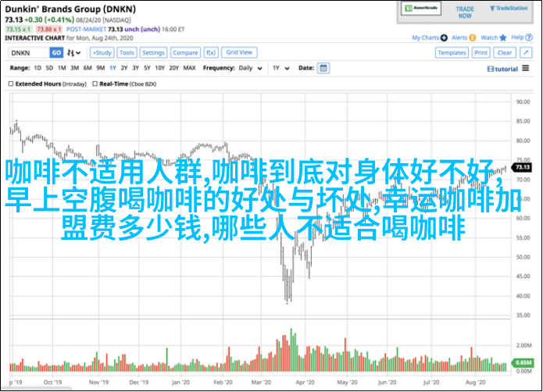Open the hamburger menu next to tutorial
543x392 pixels.
point(526,68)
